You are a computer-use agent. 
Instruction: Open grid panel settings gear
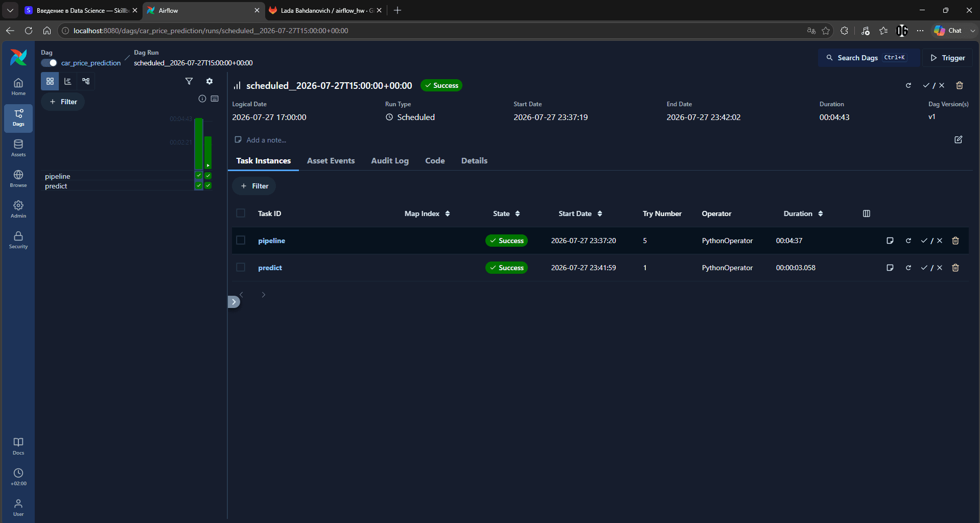click(209, 81)
